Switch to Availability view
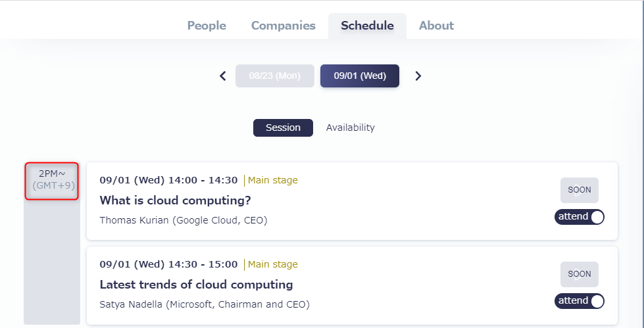 [x=351, y=128]
